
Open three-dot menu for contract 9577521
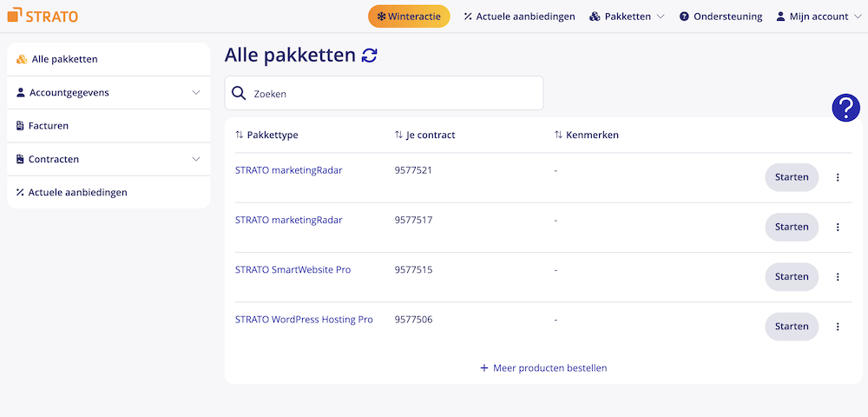838,177
